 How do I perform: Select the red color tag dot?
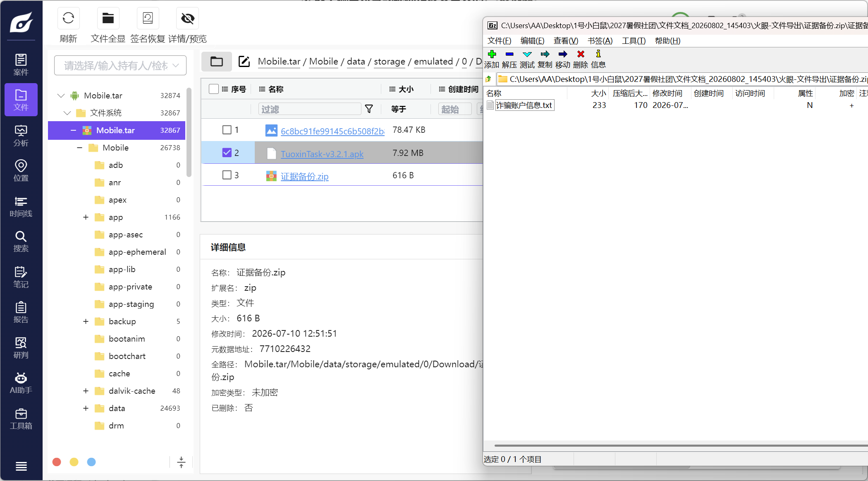(57, 462)
